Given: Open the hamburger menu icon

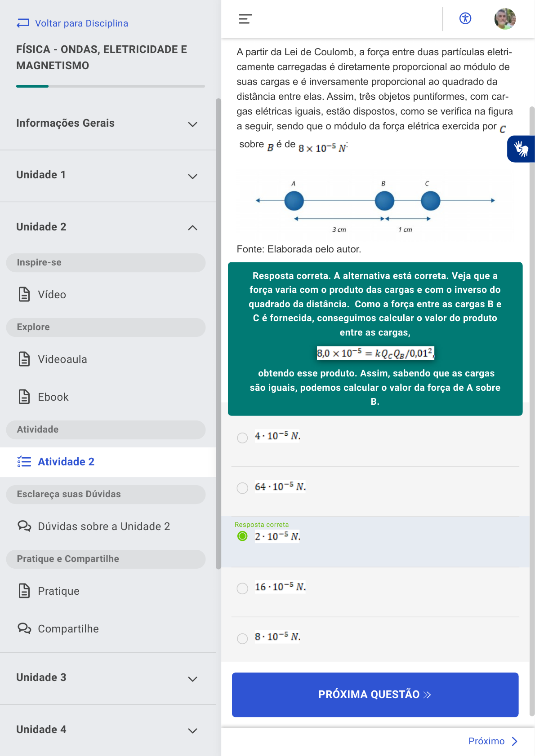Looking at the screenshot, I should [245, 19].
